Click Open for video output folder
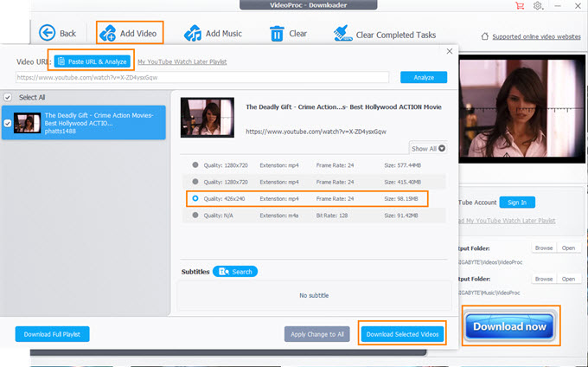 (x=568, y=248)
